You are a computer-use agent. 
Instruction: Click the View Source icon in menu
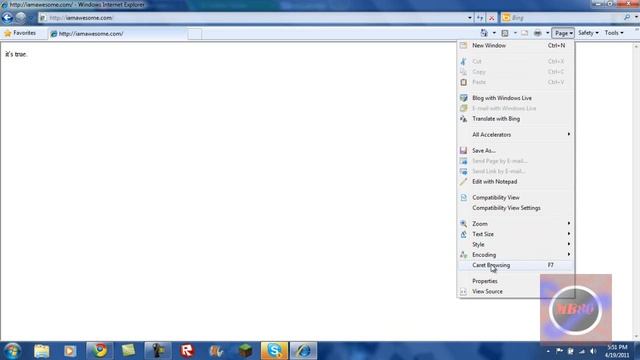click(x=463, y=291)
